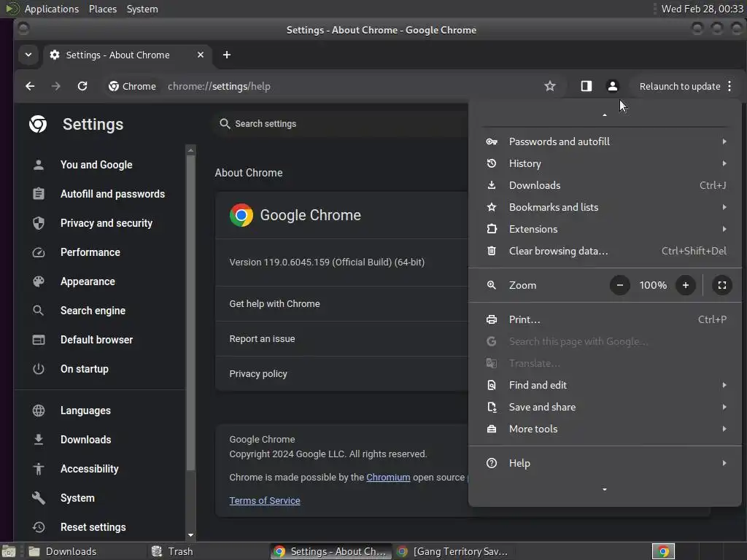Decrease zoom with minus button
This screenshot has width=747, height=560.
pos(620,285)
